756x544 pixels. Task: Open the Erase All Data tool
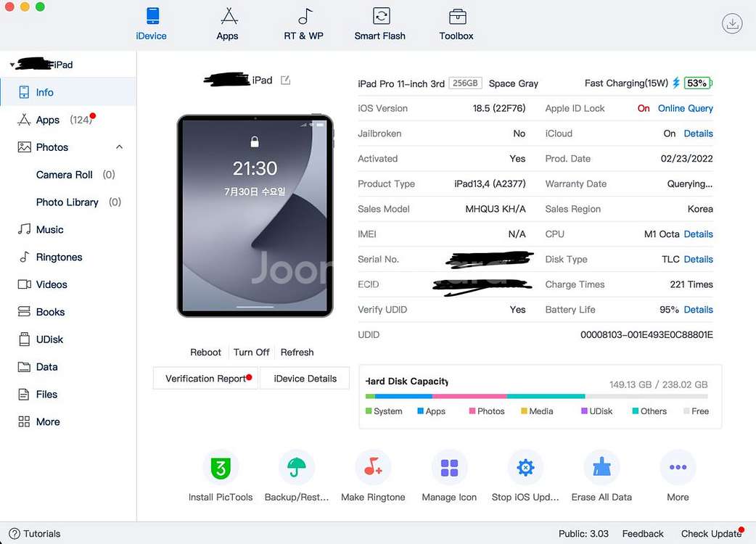[x=601, y=476]
